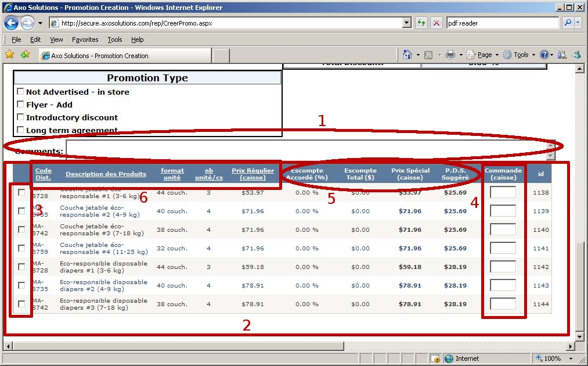The width and height of the screenshot is (588, 366).
Task: Click the Internet zone globe icon
Action: [449, 358]
